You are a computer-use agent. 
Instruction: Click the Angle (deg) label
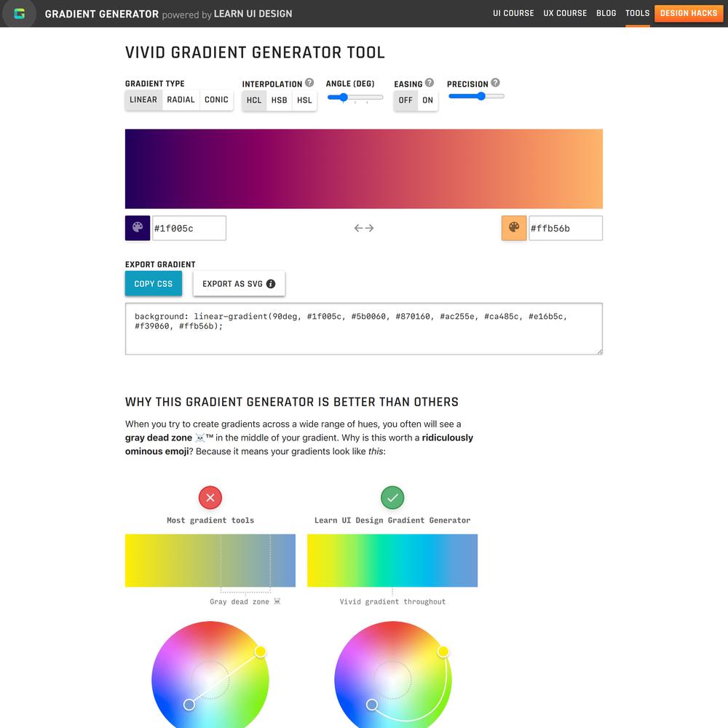[x=350, y=84]
